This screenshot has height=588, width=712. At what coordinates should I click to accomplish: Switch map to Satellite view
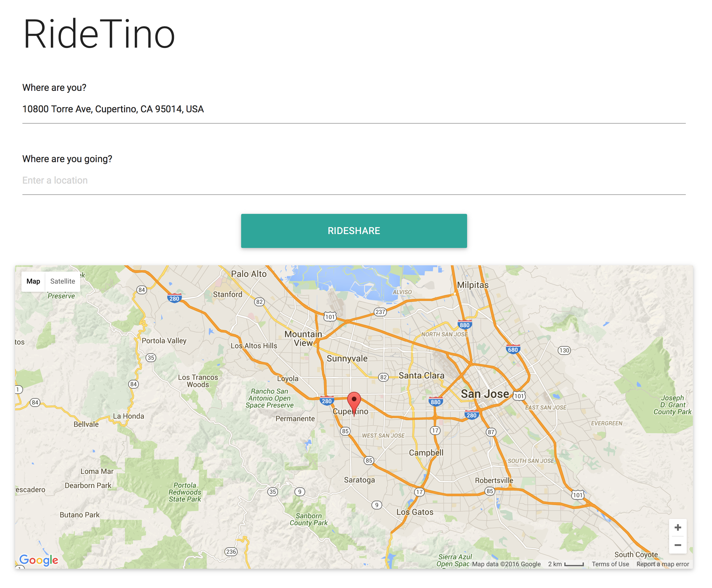(62, 281)
